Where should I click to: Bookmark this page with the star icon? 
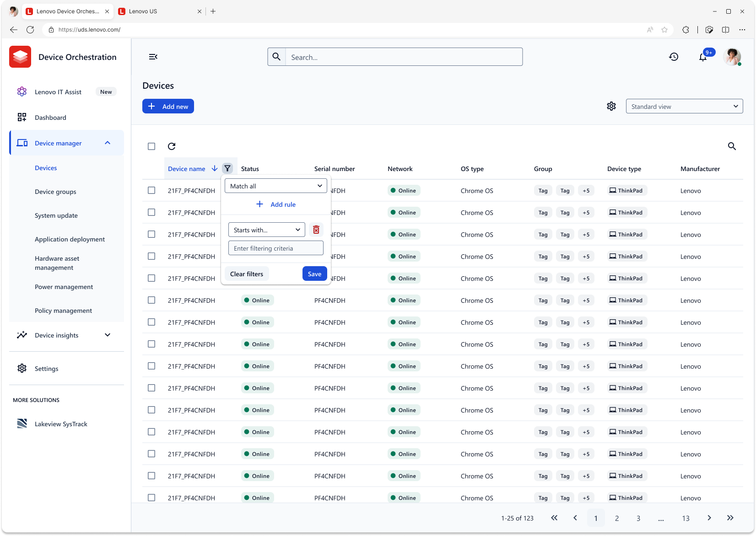click(664, 30)
